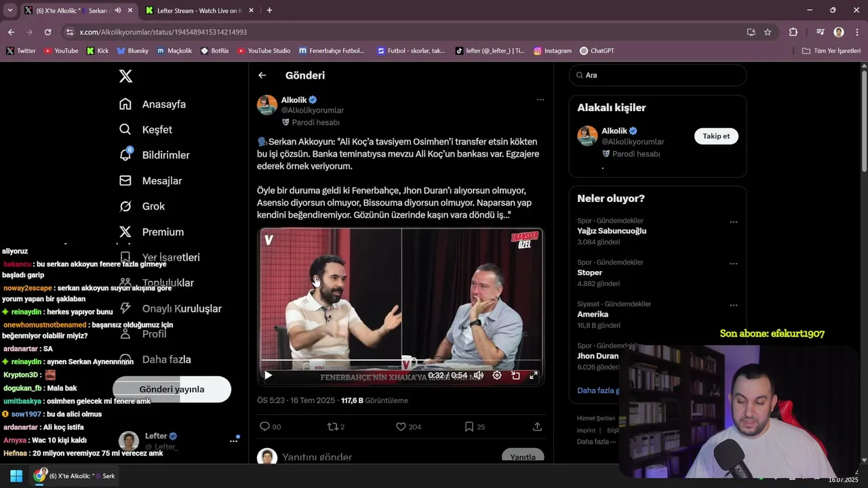The width and height of the screenshot is (868, 488).
Task: Click Chrome taskbar button
Action: (75, 476)
